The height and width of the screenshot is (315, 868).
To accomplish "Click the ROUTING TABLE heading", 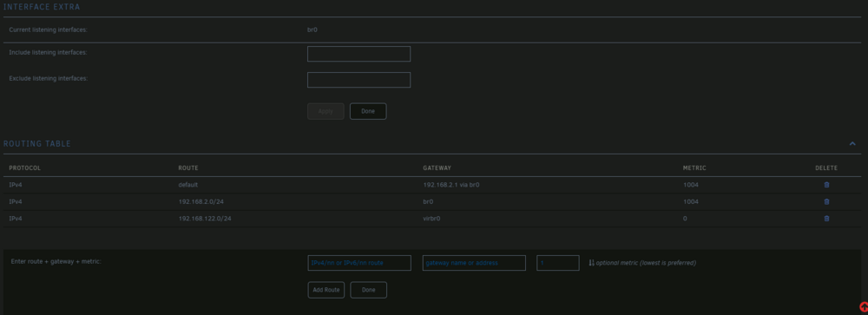I will [x=37, y=143].
